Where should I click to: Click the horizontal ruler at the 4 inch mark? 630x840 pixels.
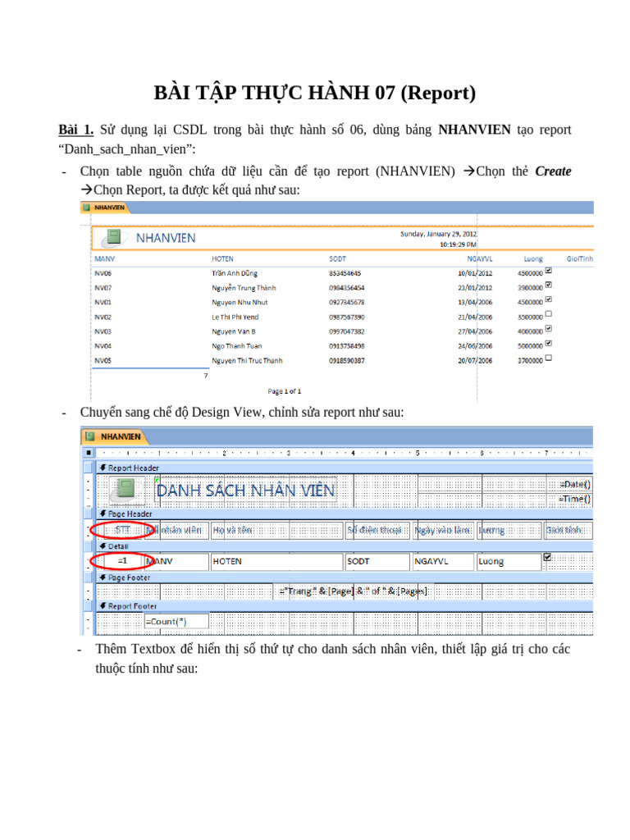[x=353, y=453]
